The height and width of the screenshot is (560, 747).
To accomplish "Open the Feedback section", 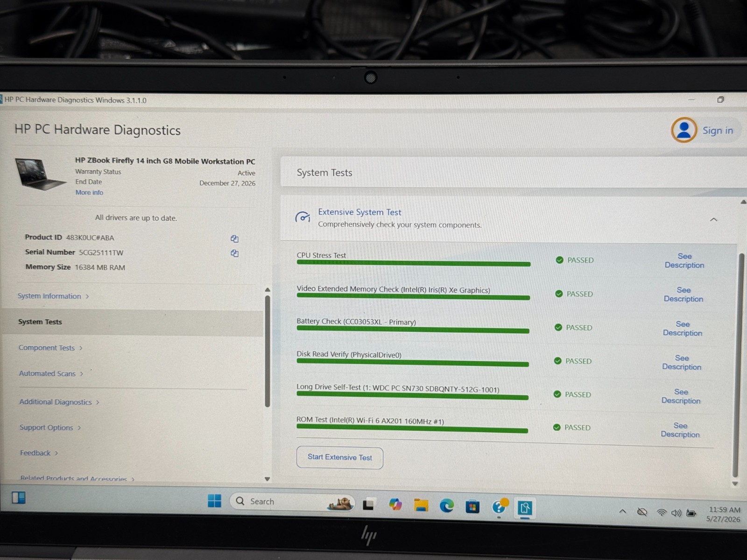I will [39, 453].
